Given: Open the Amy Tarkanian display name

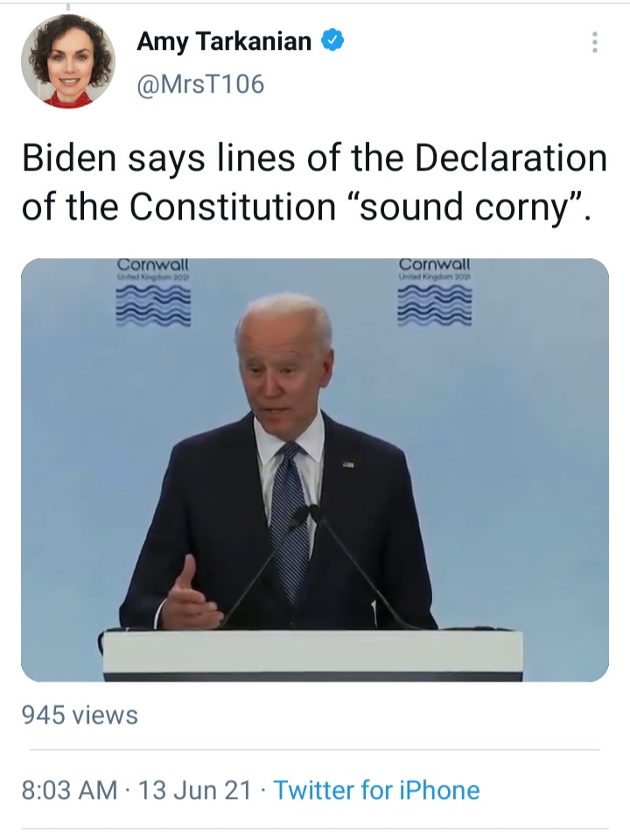Looking at the screenshot, I should click(x=224, y=41).
